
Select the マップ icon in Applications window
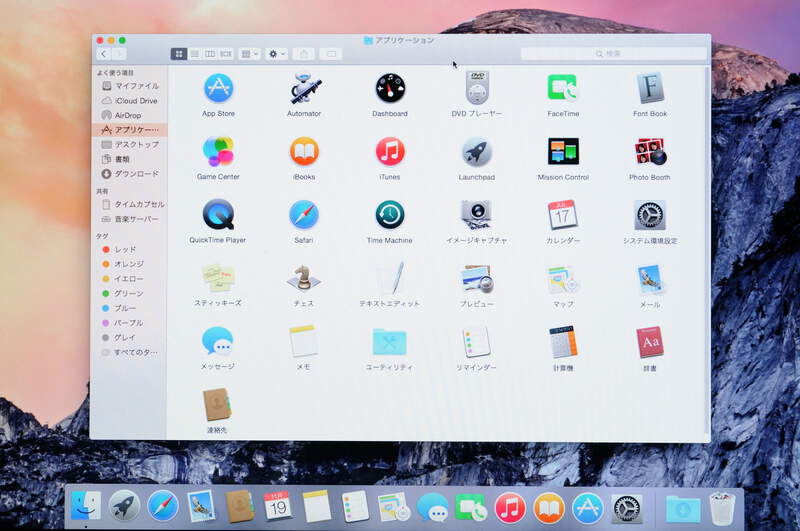(563, 279)
